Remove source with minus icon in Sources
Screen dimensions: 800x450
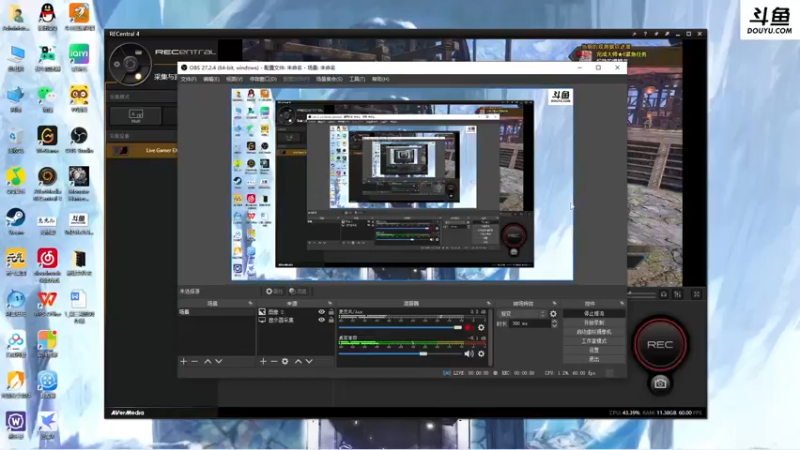click(274, 361)
